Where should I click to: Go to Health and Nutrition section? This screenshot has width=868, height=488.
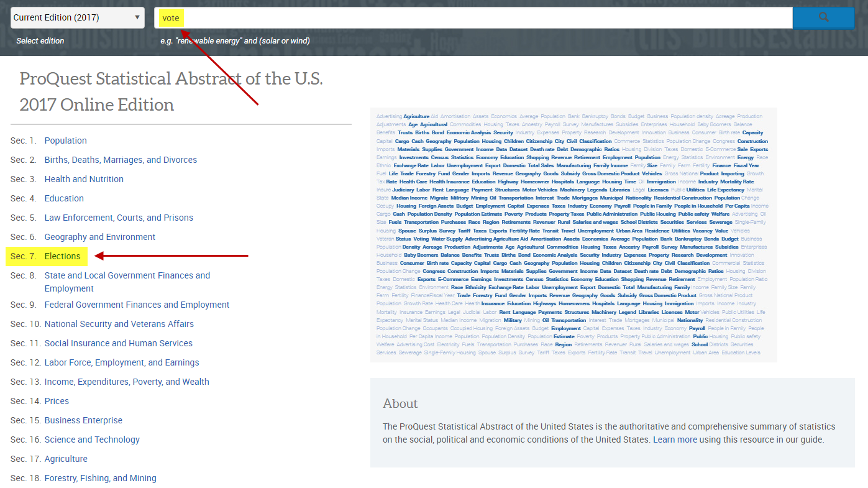pos(84,179)
